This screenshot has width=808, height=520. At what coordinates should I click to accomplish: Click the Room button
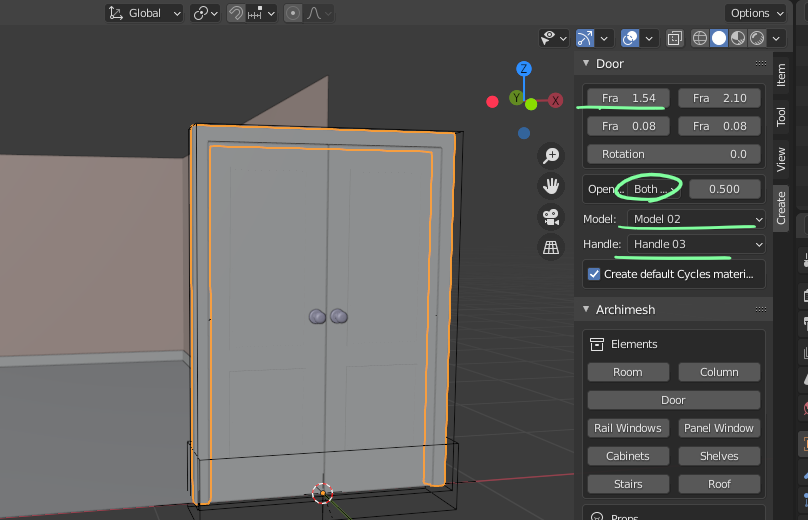628,372
